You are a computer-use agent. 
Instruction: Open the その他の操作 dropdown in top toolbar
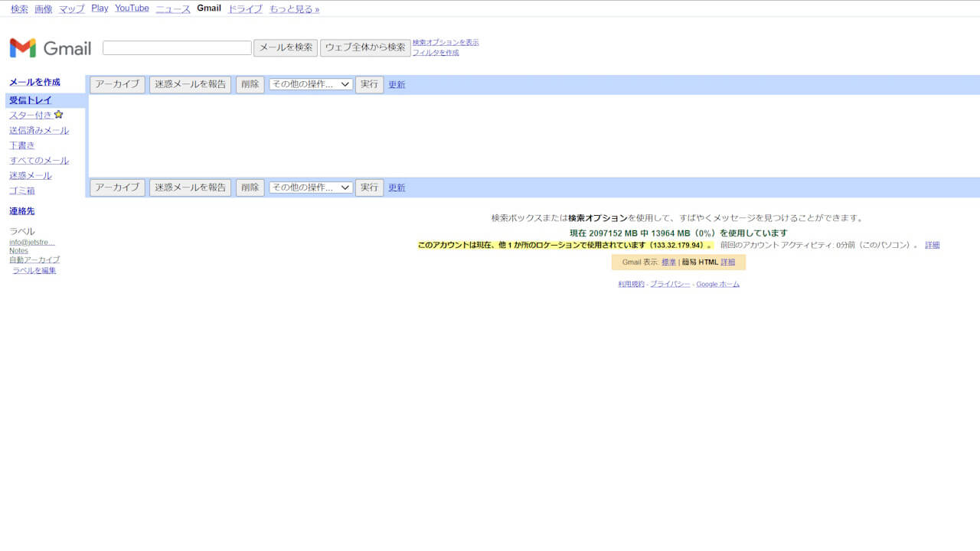coord(309,84)
